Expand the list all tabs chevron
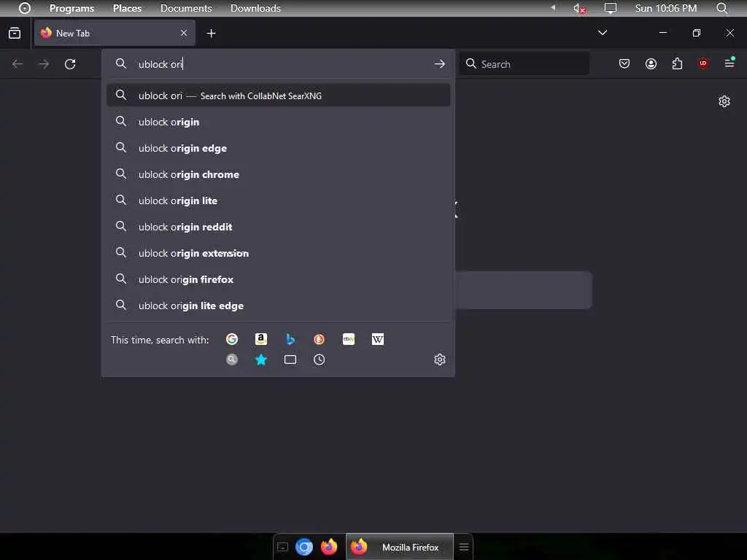 coord(602,33)
